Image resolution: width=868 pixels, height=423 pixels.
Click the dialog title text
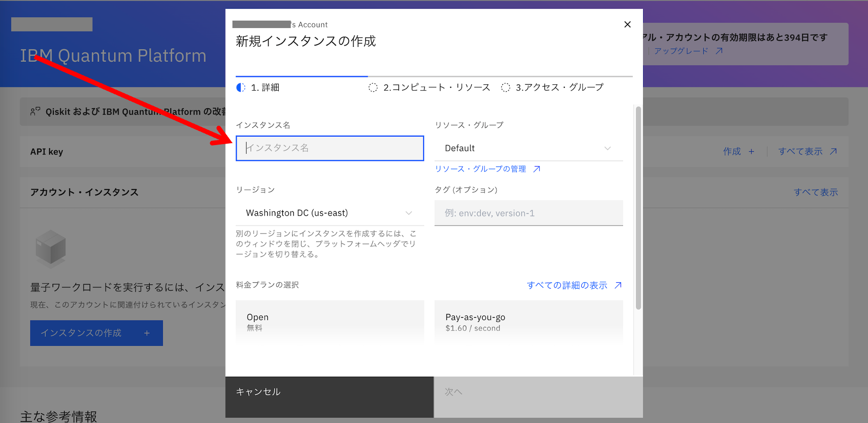pos(306,41)
